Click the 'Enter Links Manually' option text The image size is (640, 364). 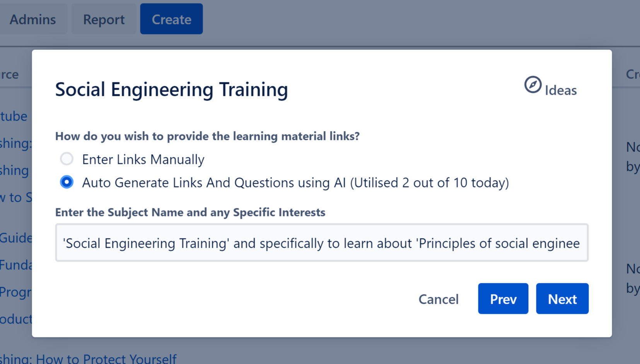[143, 160]
